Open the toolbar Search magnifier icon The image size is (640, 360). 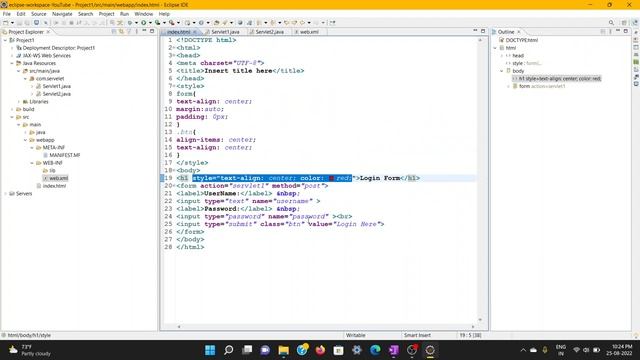click(x=611, y=23)
